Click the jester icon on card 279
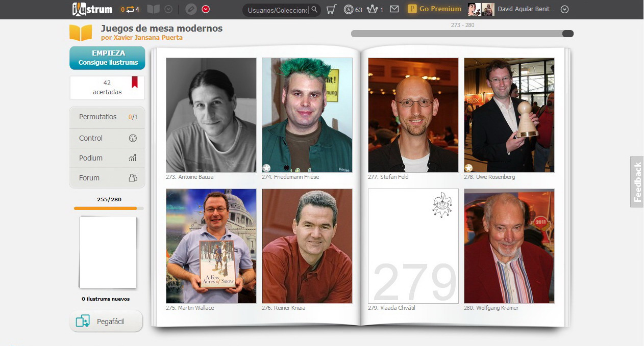 tap(442, 205)
